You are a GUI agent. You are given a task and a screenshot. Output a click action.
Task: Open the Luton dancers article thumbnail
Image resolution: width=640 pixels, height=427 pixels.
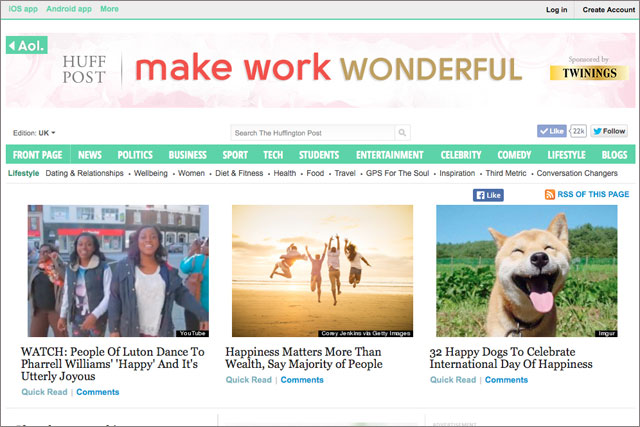(118, 271)
